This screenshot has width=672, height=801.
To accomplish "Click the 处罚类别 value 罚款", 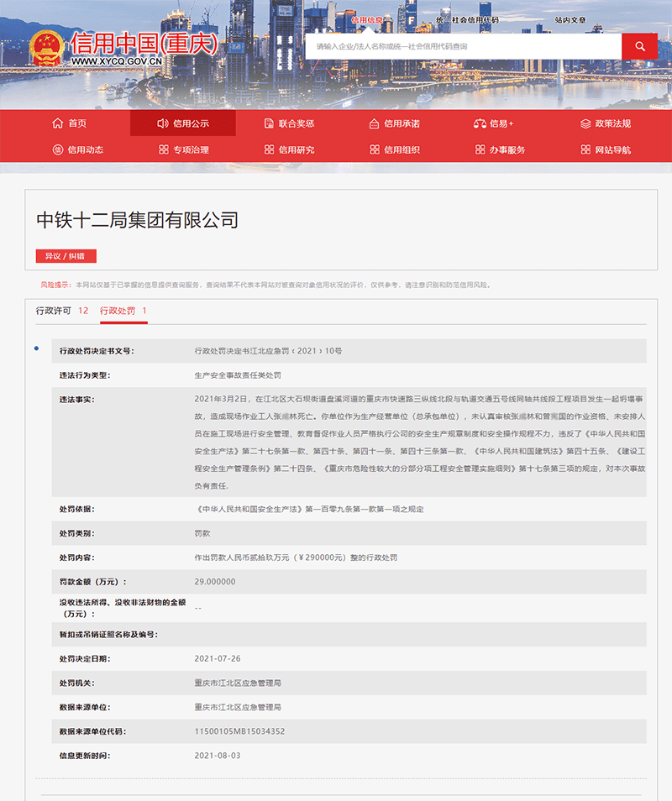I will click(202, 533).
